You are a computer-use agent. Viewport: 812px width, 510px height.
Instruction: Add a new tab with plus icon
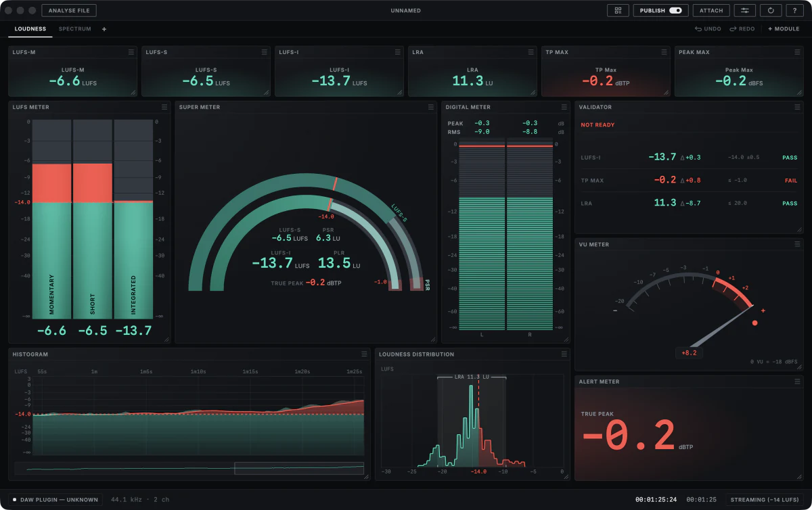pos(104,29)
